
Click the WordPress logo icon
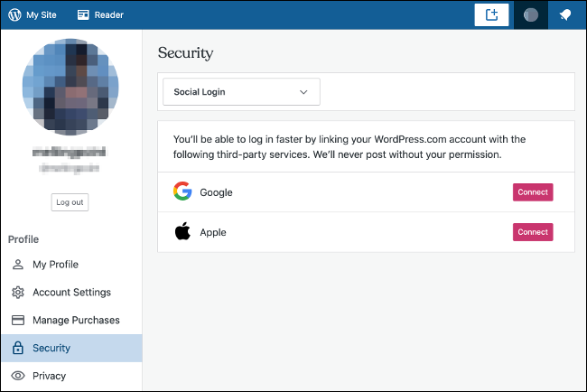tap(14, 14)
